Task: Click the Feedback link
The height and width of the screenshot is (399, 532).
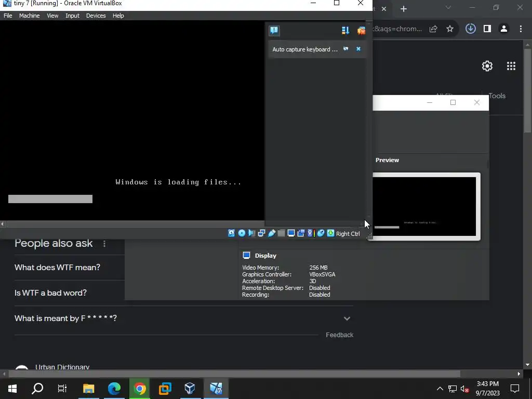Action: pyautogui.click(x=339, y=335)
